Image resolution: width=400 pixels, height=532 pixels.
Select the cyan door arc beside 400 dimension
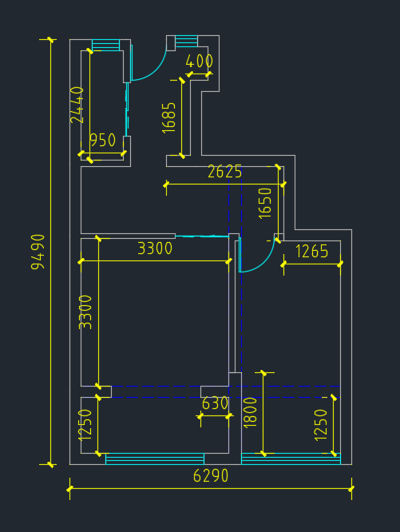pos(149,63)
